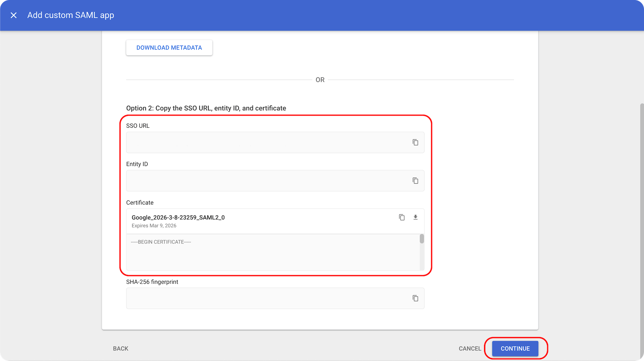644x361 pixels.
Task: Click the SHA-256 fingerprint field
Action: (262, 298)
